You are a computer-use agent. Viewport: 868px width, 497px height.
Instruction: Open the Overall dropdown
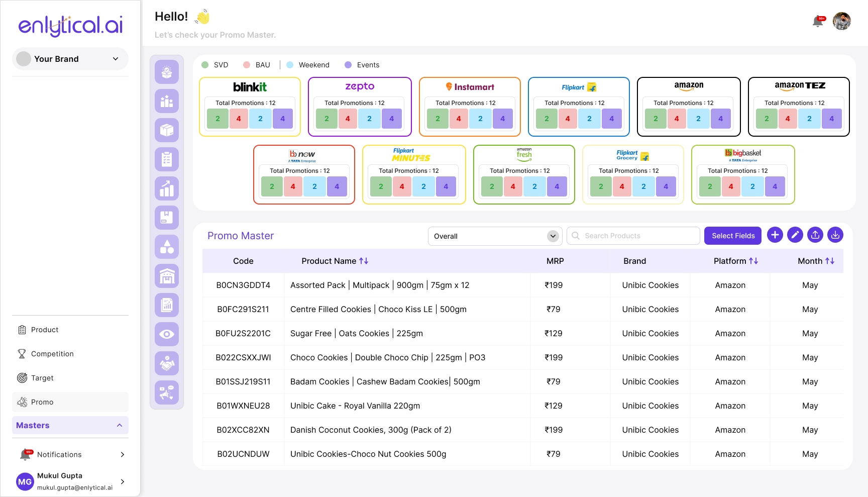click(495, 236)
